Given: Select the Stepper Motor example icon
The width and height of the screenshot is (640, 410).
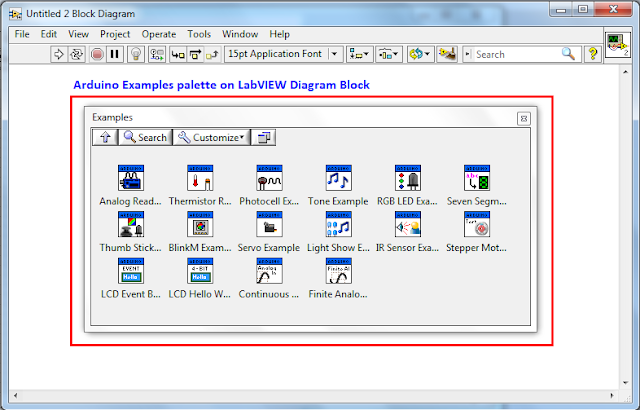Looking at the screenshot, I should click(x=477, y=224).
